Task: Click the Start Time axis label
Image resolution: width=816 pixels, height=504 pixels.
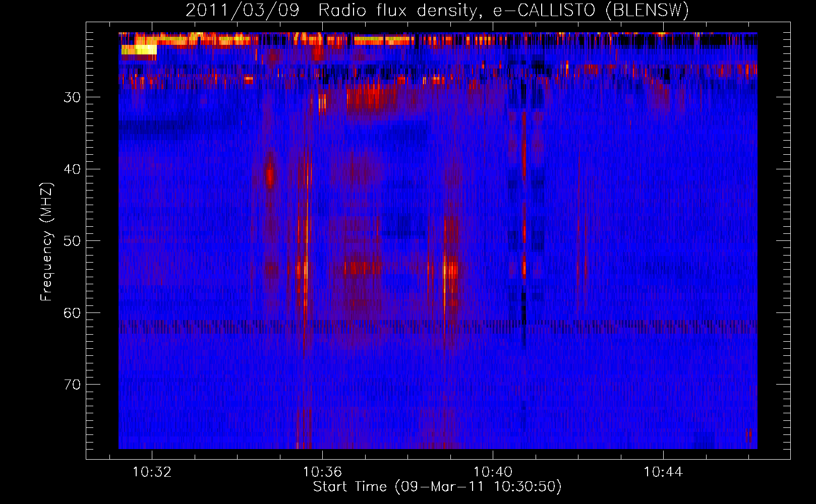Action: pos(437,487)
